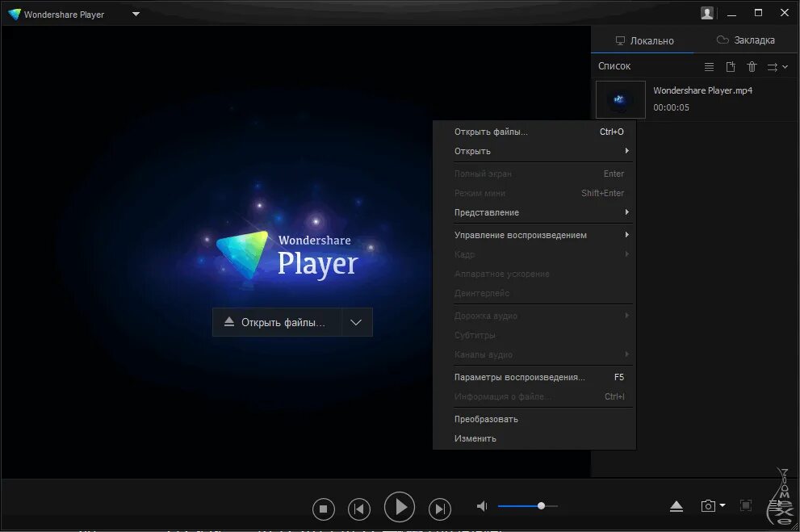Image resolution: width=800 pixels, height=532 pixels.
Task: Maximize the player window
Action: [x=758, y=13]
